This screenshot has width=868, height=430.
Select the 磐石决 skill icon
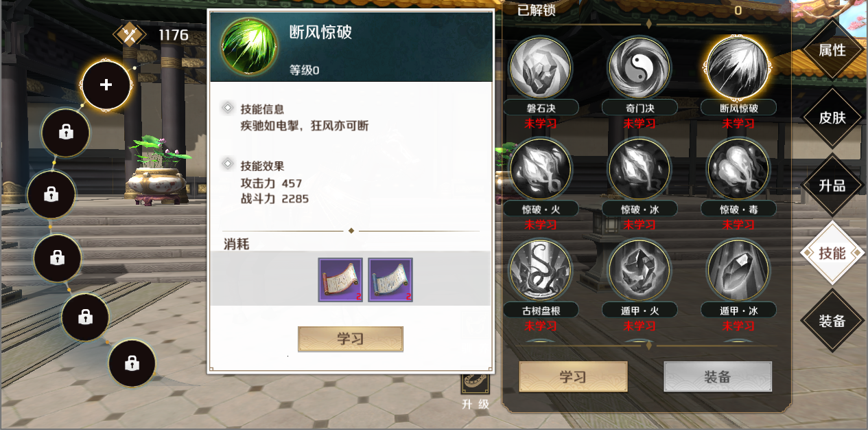(540, 68)
